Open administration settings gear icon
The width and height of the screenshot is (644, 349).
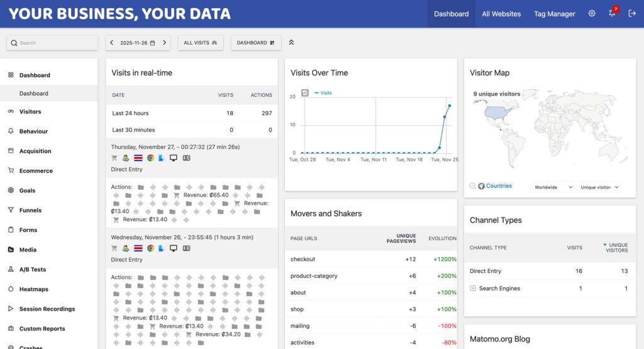click(592, 14)
